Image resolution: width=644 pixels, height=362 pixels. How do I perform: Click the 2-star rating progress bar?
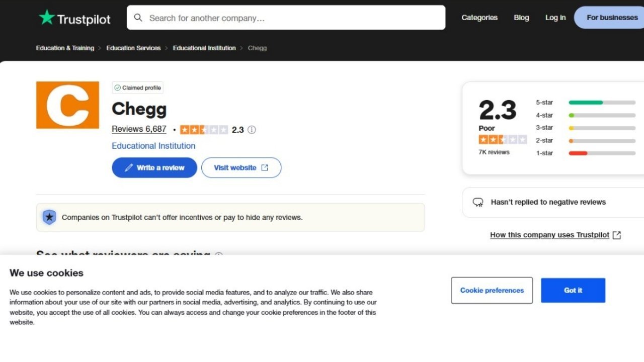click(601, 140)
